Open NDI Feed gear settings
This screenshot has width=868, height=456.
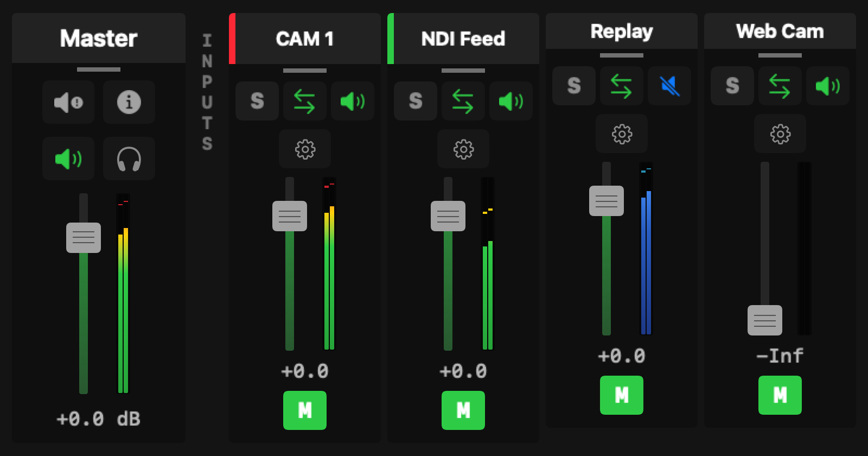pyautogui.click(x=463, y=149)
